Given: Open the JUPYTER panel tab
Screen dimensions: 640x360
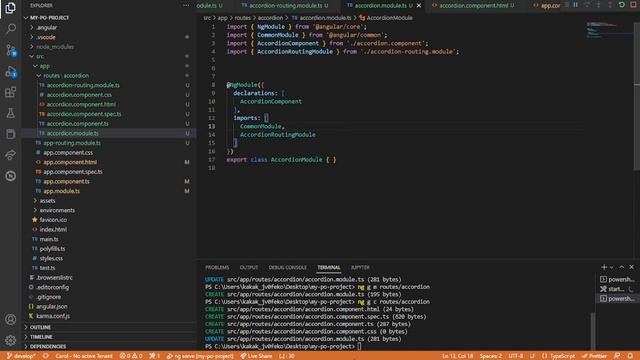Looking at the screenshot, I should [360, 267].
